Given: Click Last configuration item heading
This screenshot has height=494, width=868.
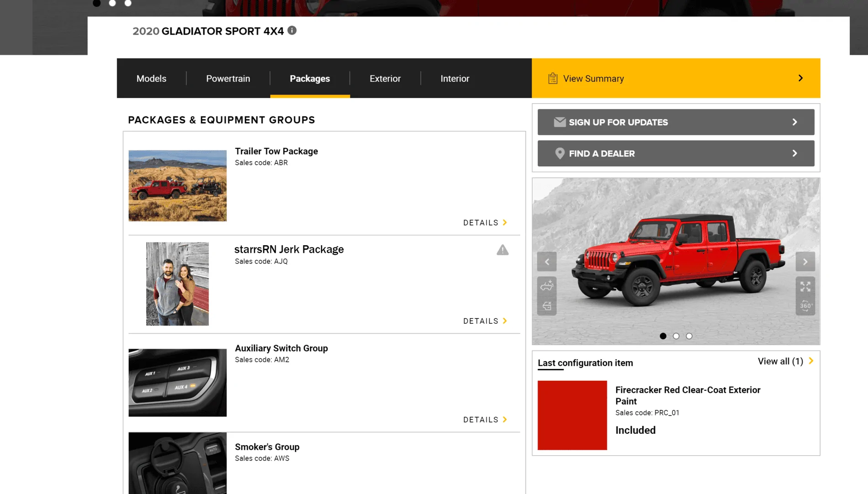Looking at the screenshot, I should [x=585, y=363].
